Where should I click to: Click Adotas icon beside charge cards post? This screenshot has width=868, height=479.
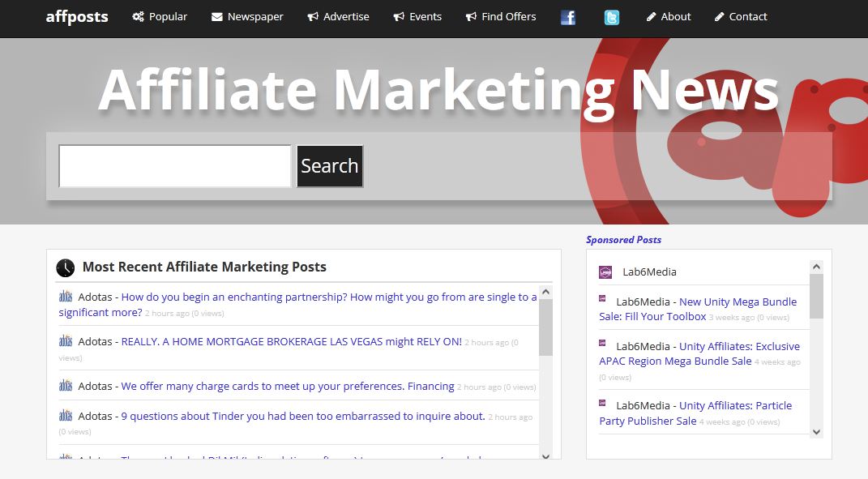(x=66, y=386)
